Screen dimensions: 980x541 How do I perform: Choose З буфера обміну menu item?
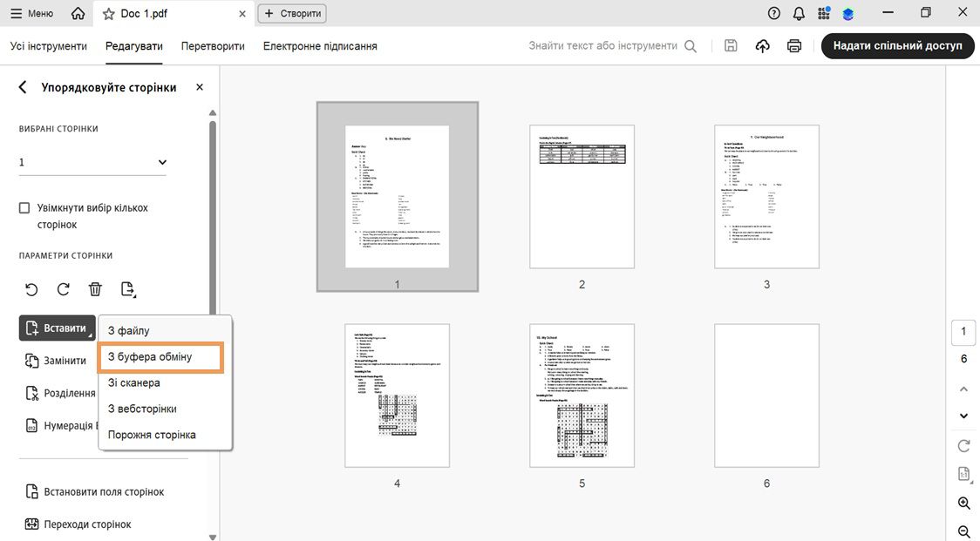pyautogui.click(x=161, y=357)
